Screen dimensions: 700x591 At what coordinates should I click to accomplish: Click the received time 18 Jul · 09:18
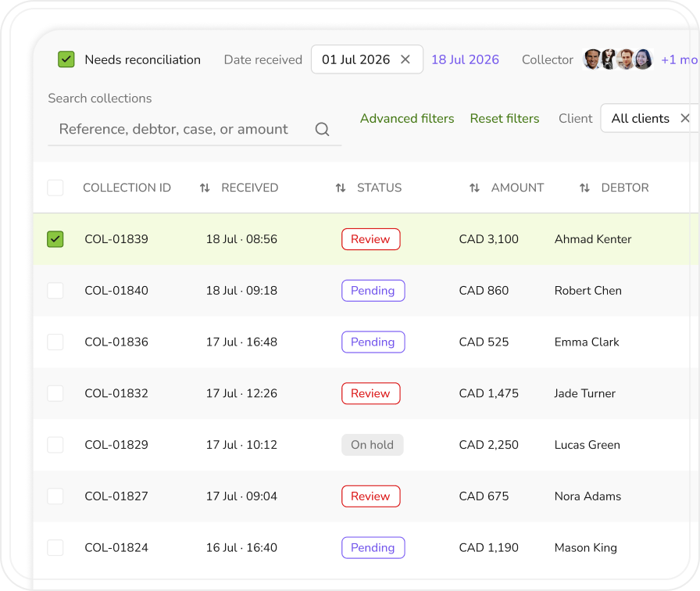[241, 290]
